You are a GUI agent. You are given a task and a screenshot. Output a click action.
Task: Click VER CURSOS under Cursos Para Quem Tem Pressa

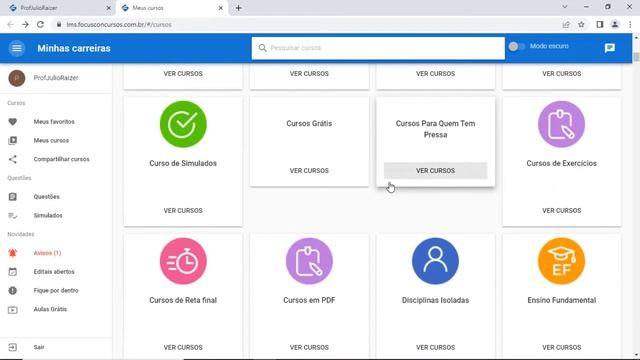[435, 171]
